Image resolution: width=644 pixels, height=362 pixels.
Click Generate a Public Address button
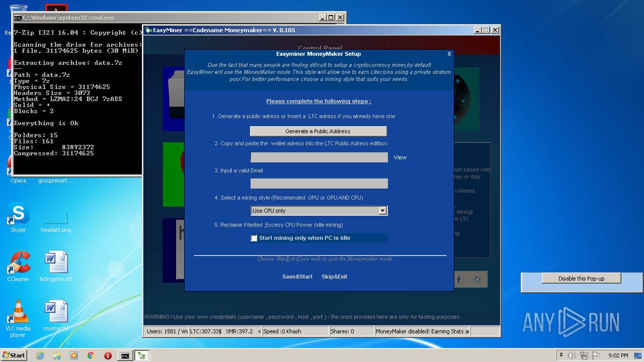[x=318, y=131]
